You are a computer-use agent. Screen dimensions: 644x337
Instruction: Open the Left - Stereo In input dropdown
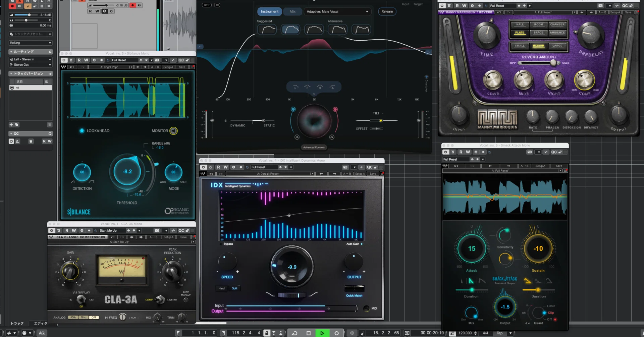click(x=31, y=59)
